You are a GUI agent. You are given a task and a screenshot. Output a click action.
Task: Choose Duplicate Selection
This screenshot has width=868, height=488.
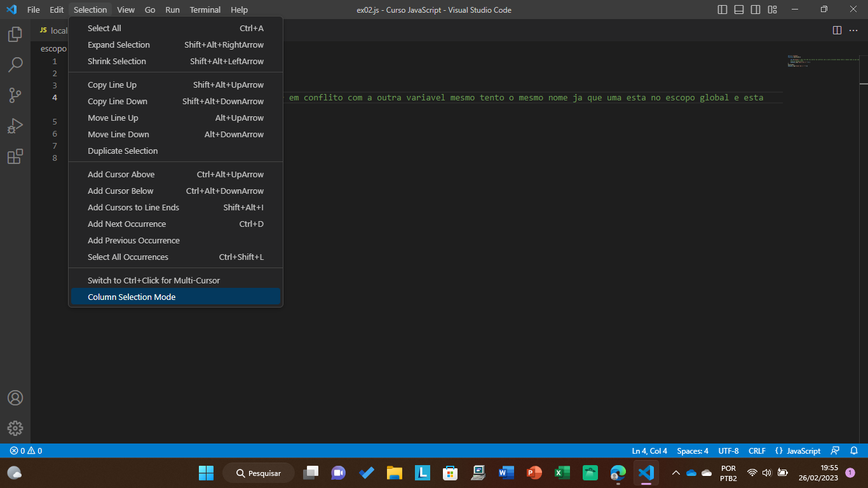coord(175,151)
